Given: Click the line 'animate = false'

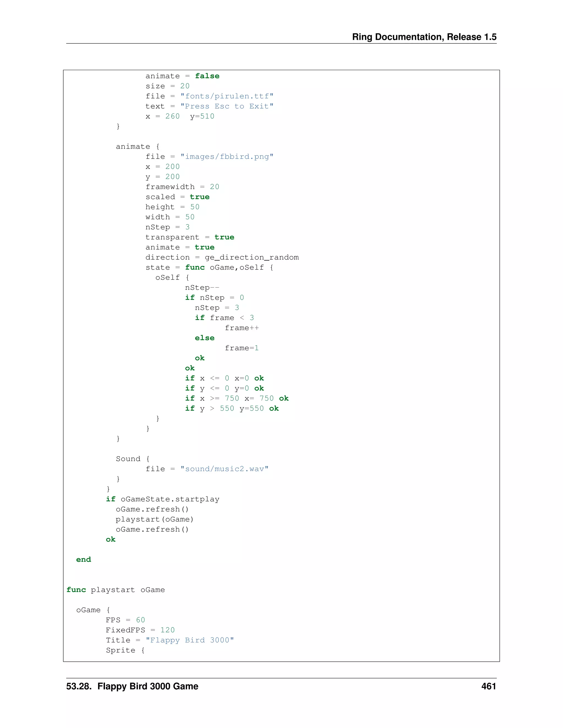Looking at the screenshot, I should [x=183, y=76].
